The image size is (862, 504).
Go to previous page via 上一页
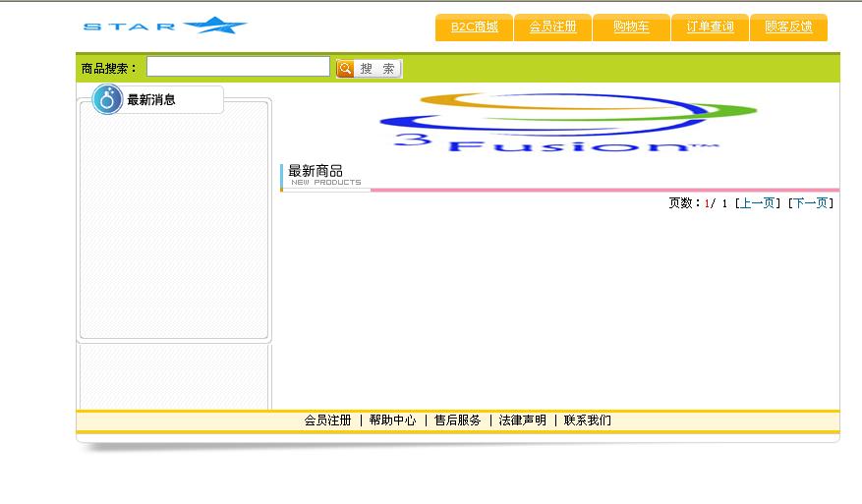pyautogui.click(x=757, y=203)
